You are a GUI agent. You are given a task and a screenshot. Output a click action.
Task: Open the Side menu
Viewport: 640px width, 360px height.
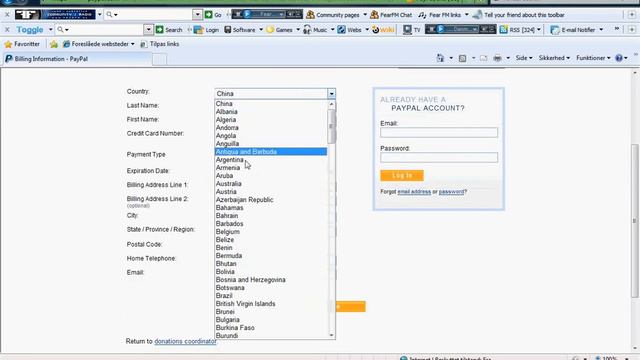(x=524, y=58)
